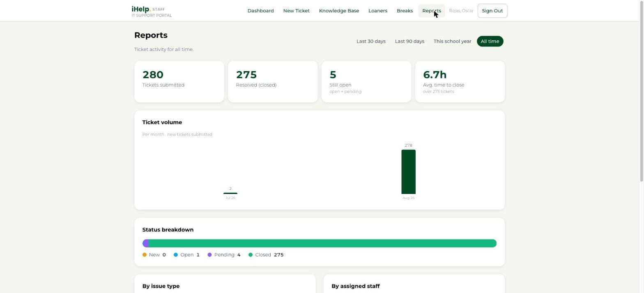The width and height of the screenshot is (644, 293).
Task: Filter reports to Last 30 days
Action: (x=371, y=42)
